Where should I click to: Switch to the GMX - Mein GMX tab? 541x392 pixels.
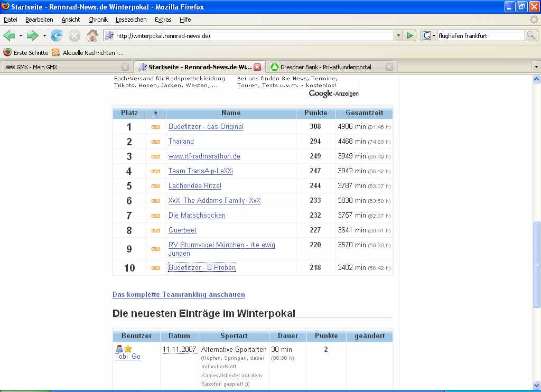click(63, 67)
